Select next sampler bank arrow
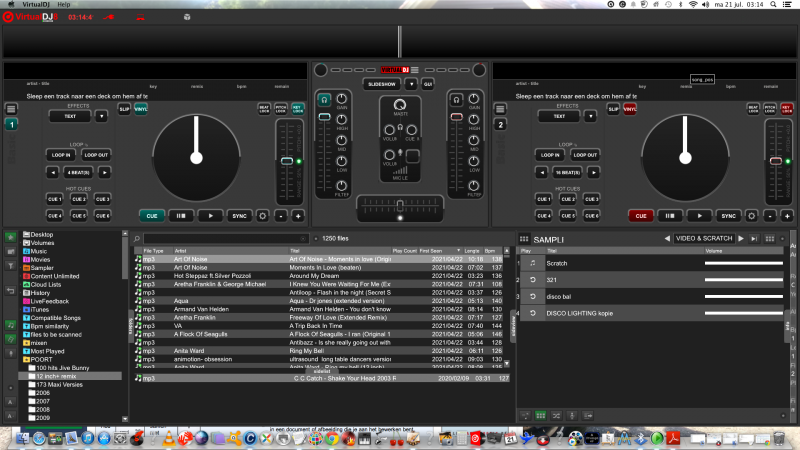Viewport: 800px width, 450px height. coord(741,238)
